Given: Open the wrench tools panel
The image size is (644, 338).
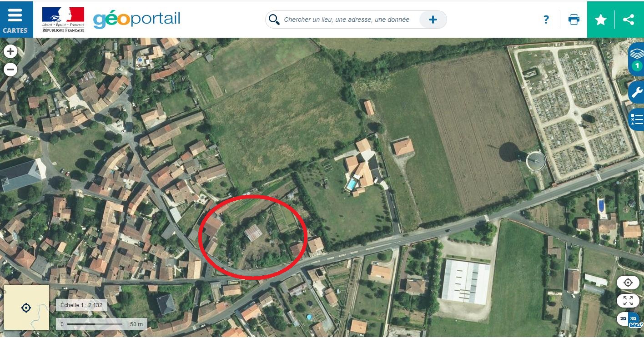Looking at the screenshot, I should [637, 93].
